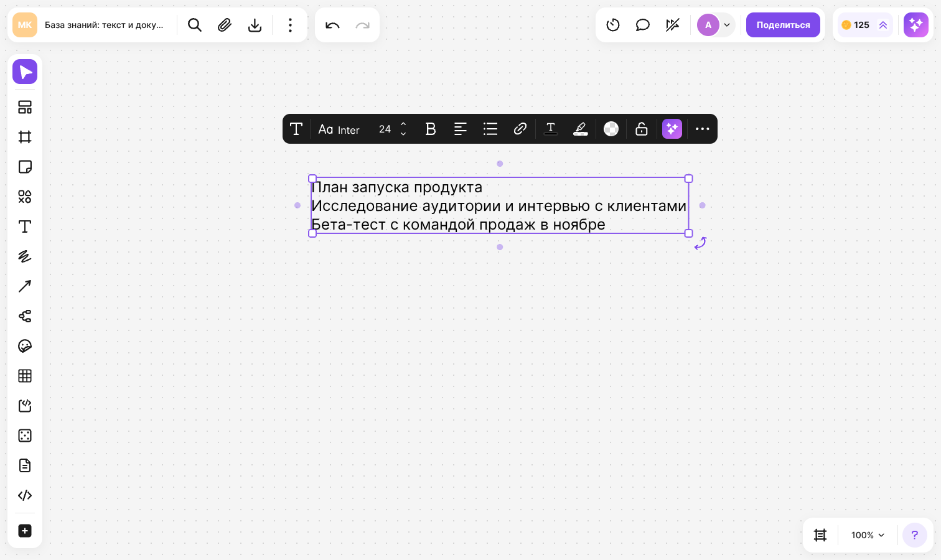Toggle collaborator cursors visibility
941x560 pixels.
click(673, 25)
